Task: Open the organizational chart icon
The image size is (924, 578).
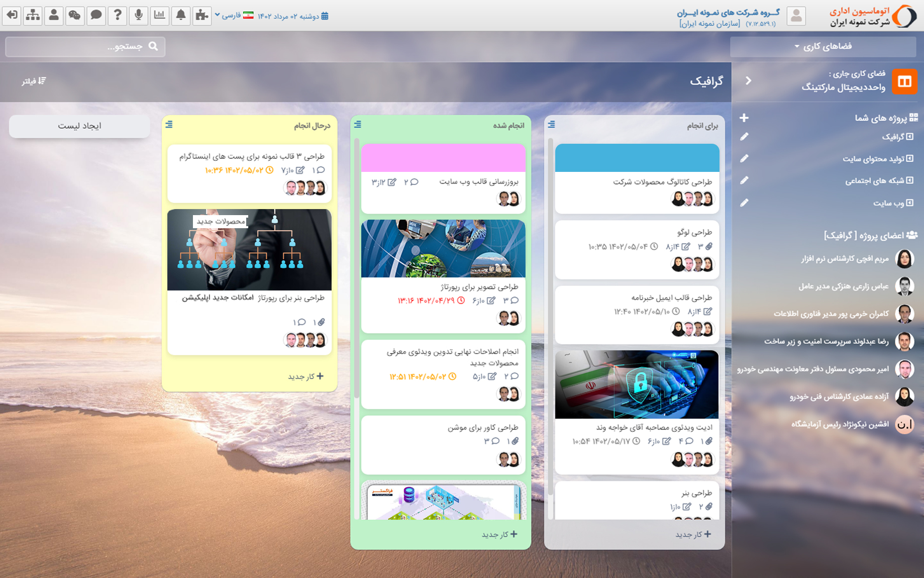Action: point(32,15)
